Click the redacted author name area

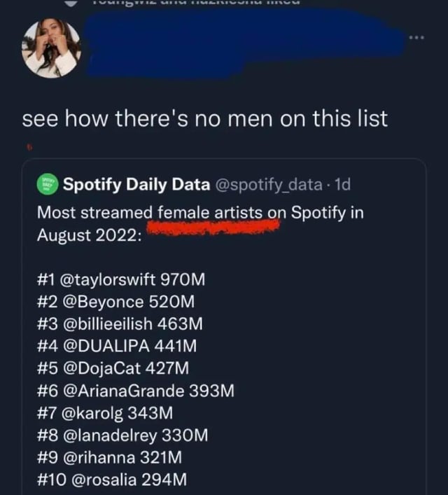pos(238,39)
